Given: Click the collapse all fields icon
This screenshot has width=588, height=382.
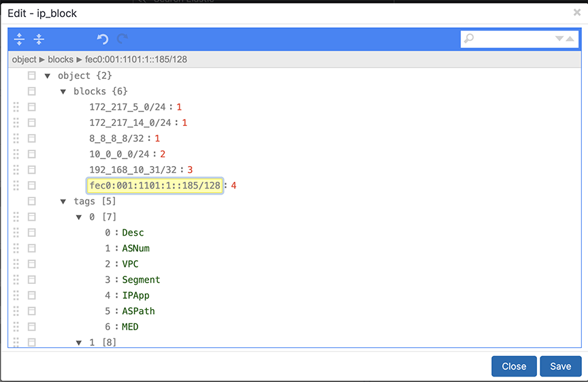Looking at the screenshot, I should click(x=39, y=39).
